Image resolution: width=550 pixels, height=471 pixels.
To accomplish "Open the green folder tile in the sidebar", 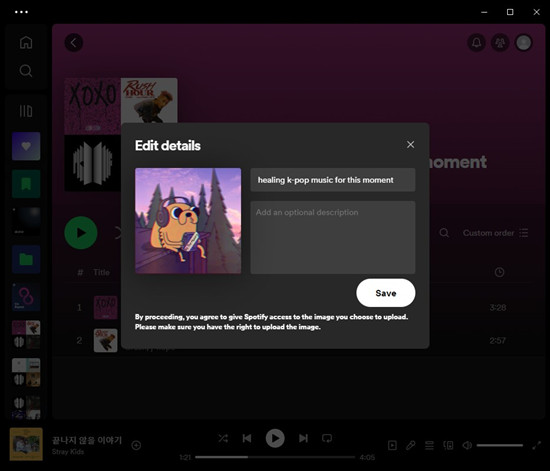I will coord(26,260).
